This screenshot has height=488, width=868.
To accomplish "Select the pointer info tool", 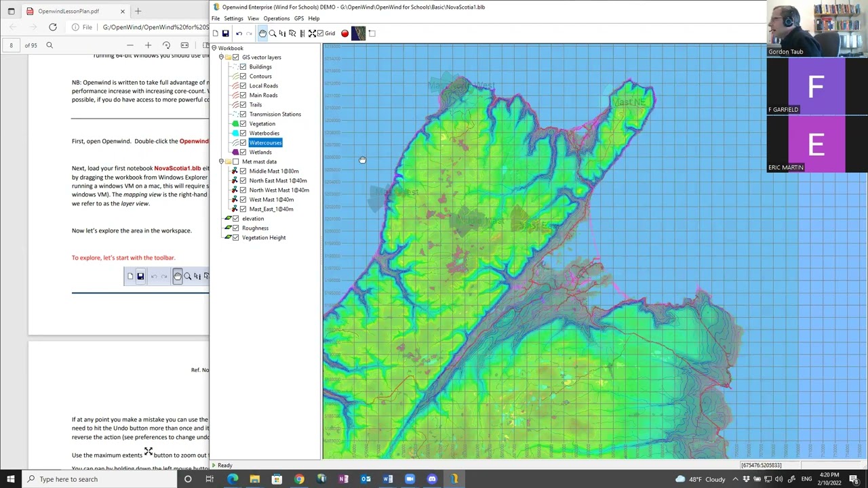I will [x=282, y=33].
